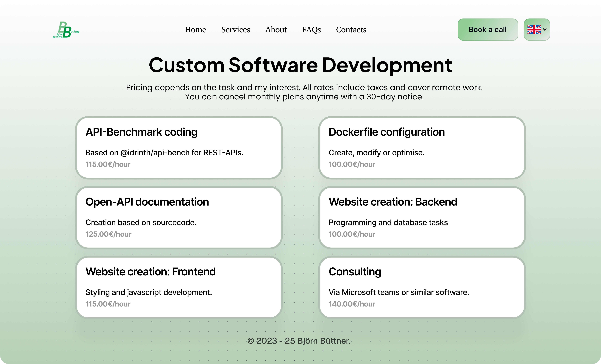Click the 140.00€/hour Consulting price
Image resolution: width=601 pixels, height=364 pixels.
(351, 304)
